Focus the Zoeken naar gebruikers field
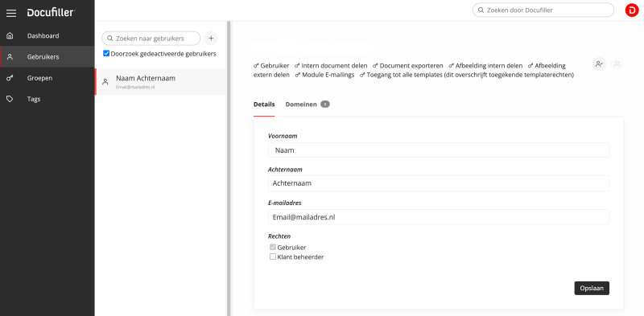 coord(151,38)
